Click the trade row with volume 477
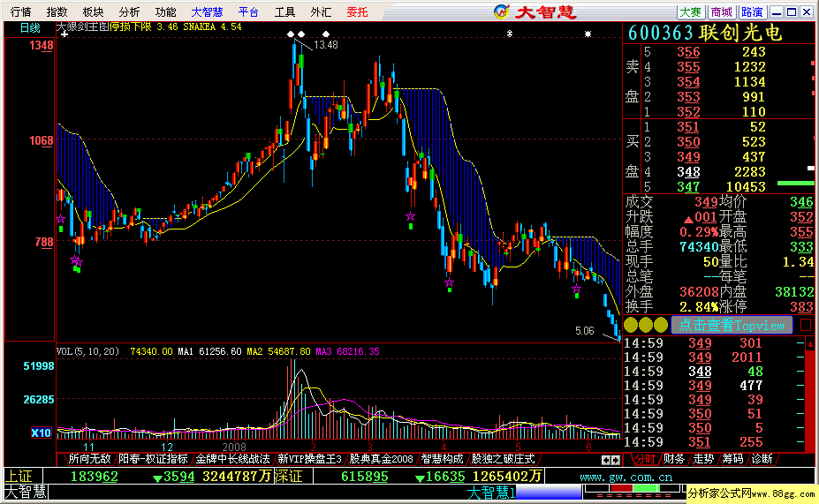Image resolution: width=819 pixels, height=504 pixels. (714, 386)
